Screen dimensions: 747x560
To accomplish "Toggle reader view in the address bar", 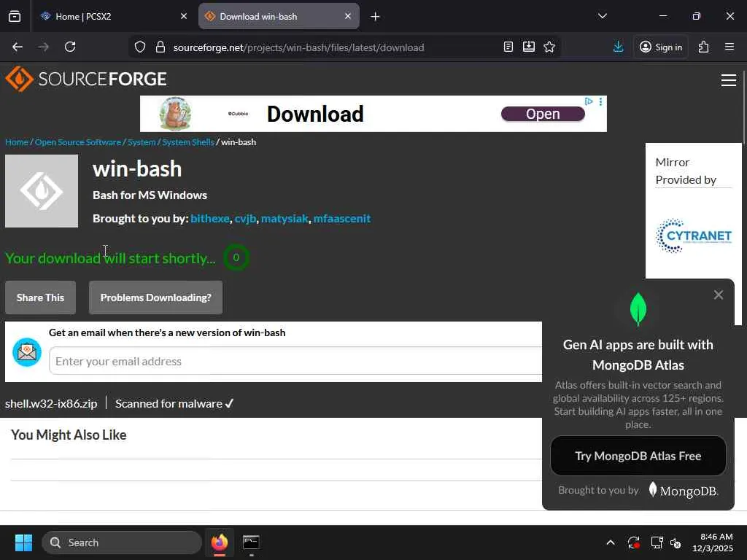I will click(x=508, y=47).
